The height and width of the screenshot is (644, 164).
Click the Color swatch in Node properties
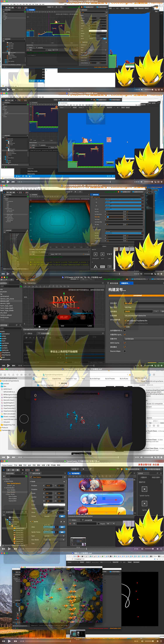[x=54, y=504]
